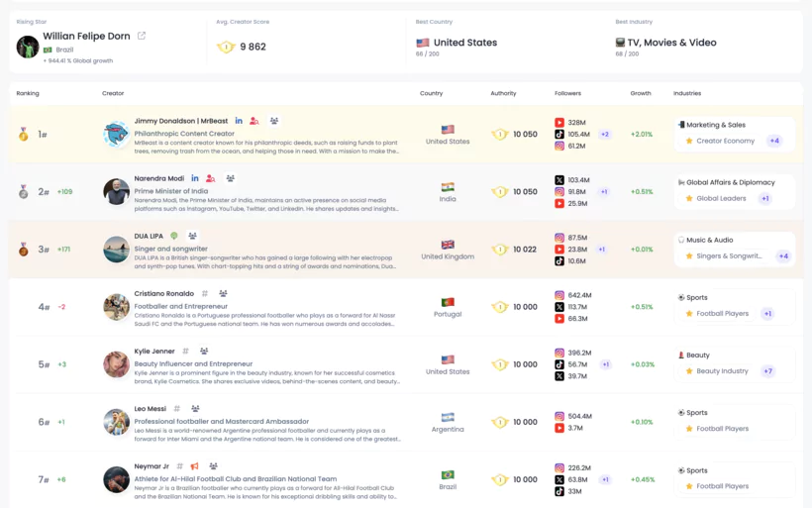The image size is (812, 508).
Task: Click the LinkedIn icon next to Narendra Modi
Action: [195, 178]
